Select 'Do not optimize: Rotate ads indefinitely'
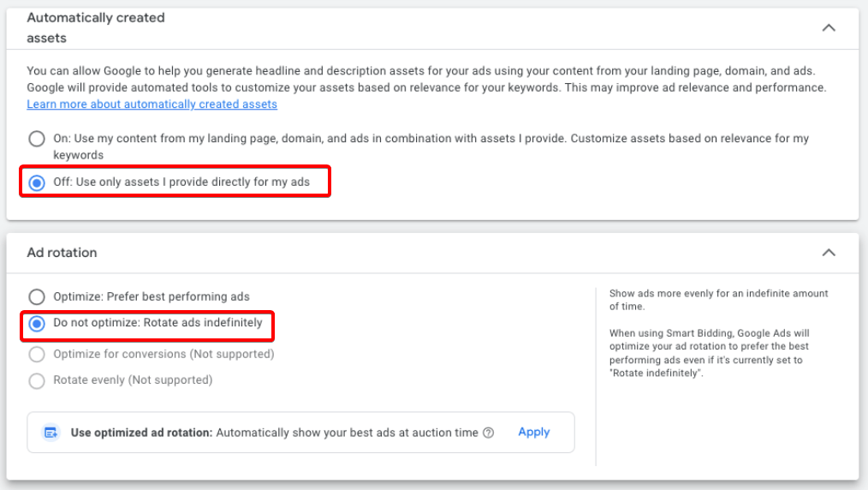The image size is (868, 490). point(37,323)
